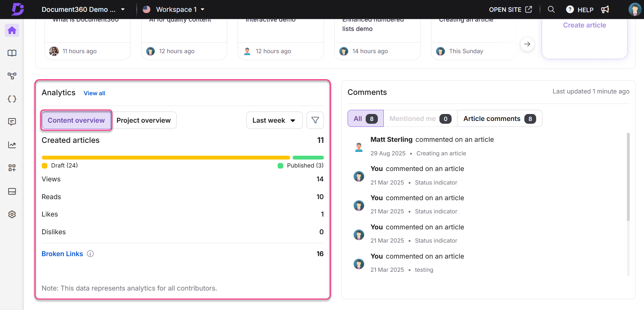644x310 pixels.
Task: Select the Article comments tab
Action: pyautogui.click(x=500, y=119)
